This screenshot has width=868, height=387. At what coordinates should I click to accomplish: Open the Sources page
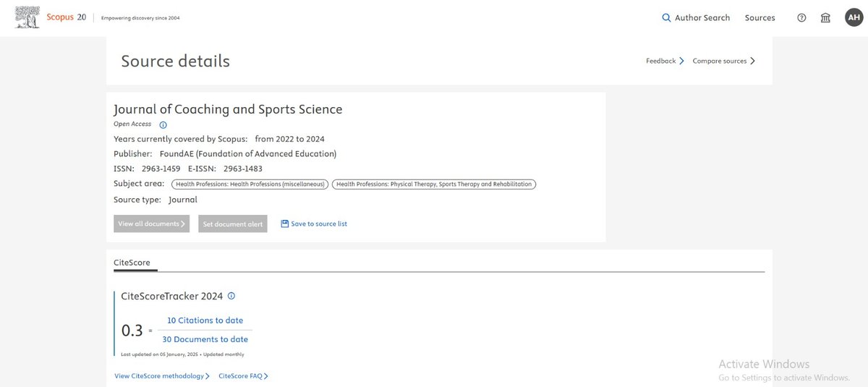[759, 18]
